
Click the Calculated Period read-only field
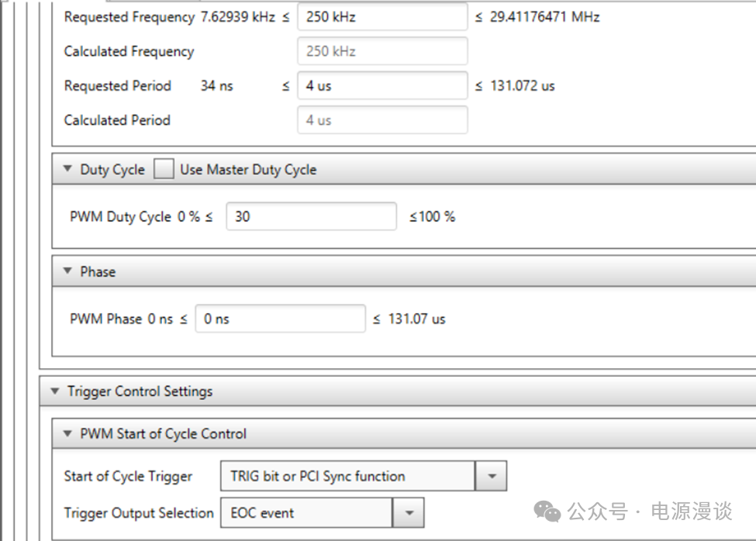click(382, 120)
